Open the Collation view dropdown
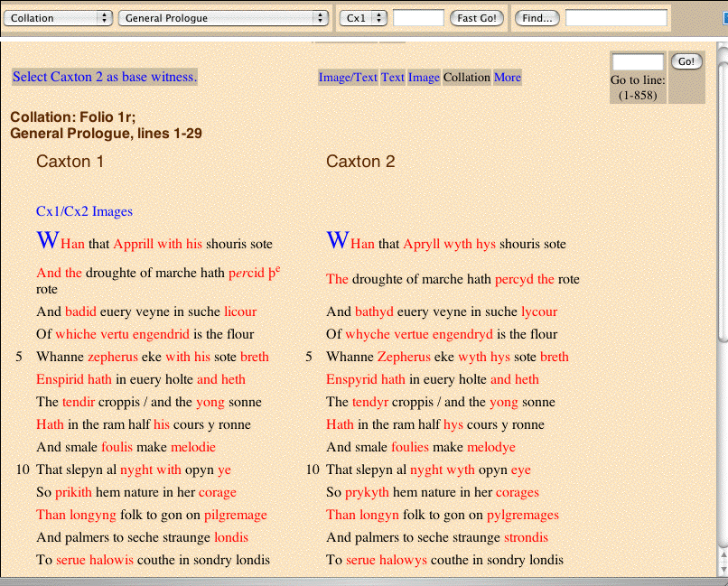The image size is (728, 586). (58, 18)
